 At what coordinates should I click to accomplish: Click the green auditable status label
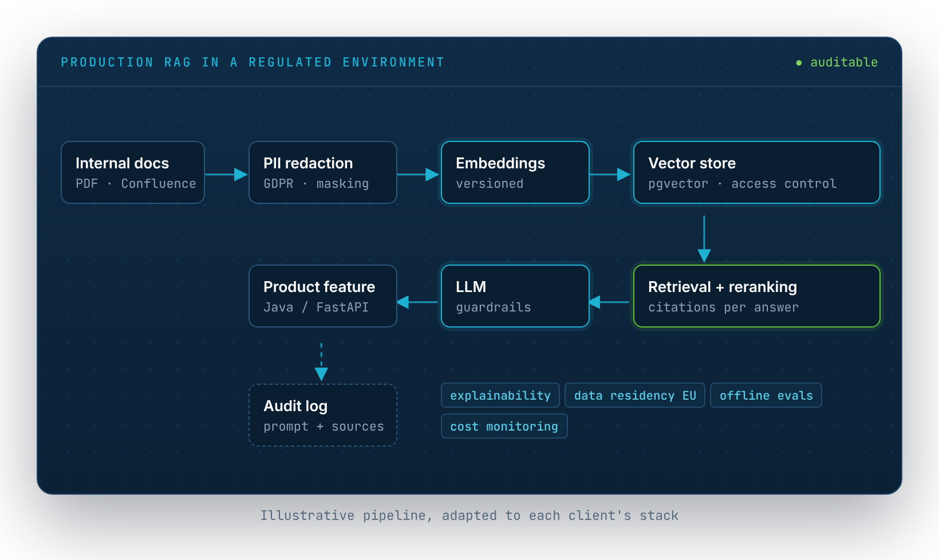(837, 62)
